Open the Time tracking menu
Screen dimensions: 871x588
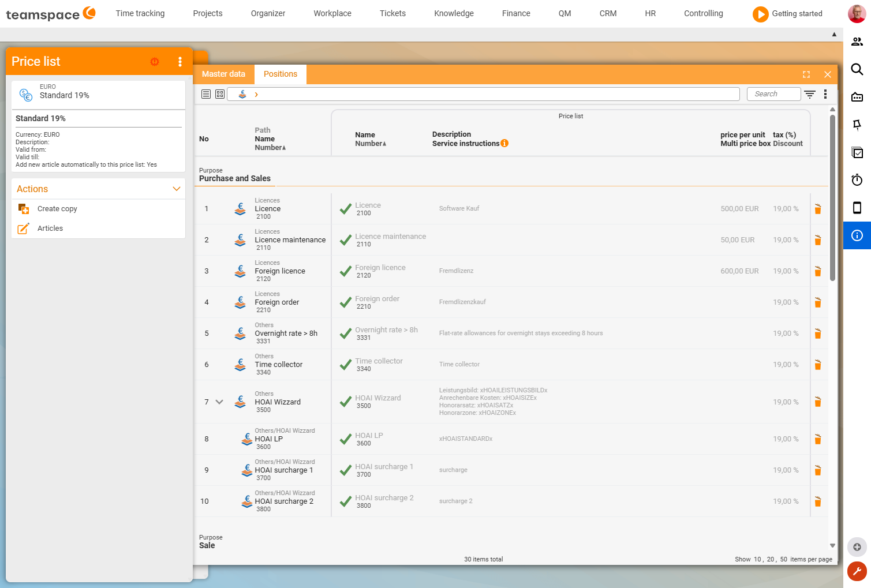click(140, 13)
